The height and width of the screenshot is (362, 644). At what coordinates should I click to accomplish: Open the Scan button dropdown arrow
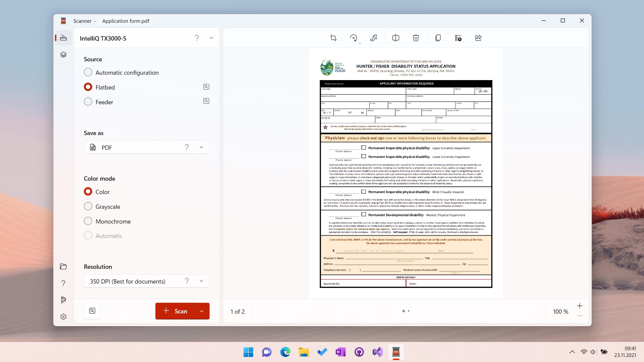[202, 311]
